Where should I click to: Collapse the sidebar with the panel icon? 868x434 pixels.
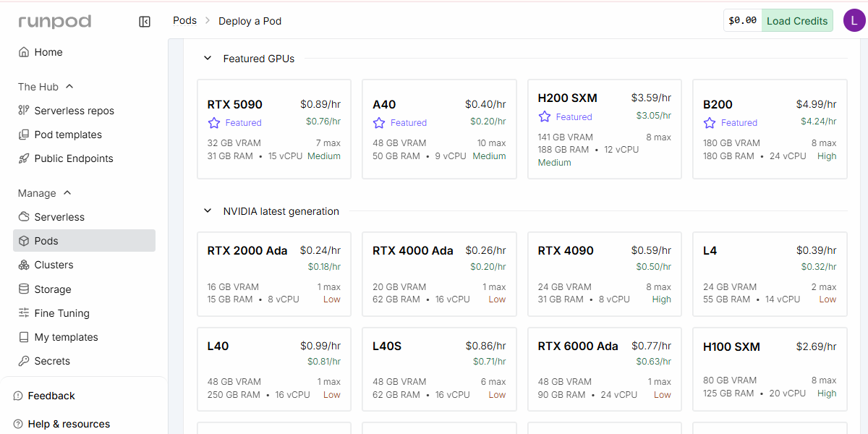(x=145, y=21)
